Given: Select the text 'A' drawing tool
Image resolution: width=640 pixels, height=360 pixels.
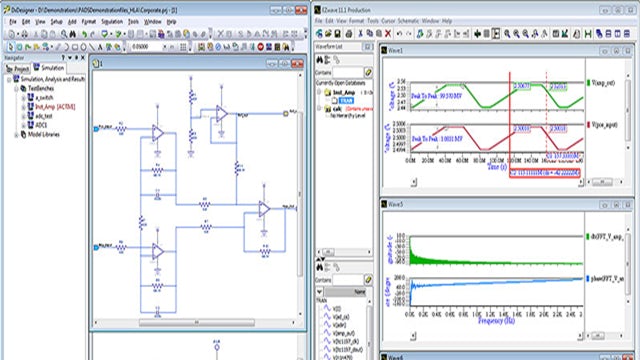Looking at the screenshot, I should [100, 47].
